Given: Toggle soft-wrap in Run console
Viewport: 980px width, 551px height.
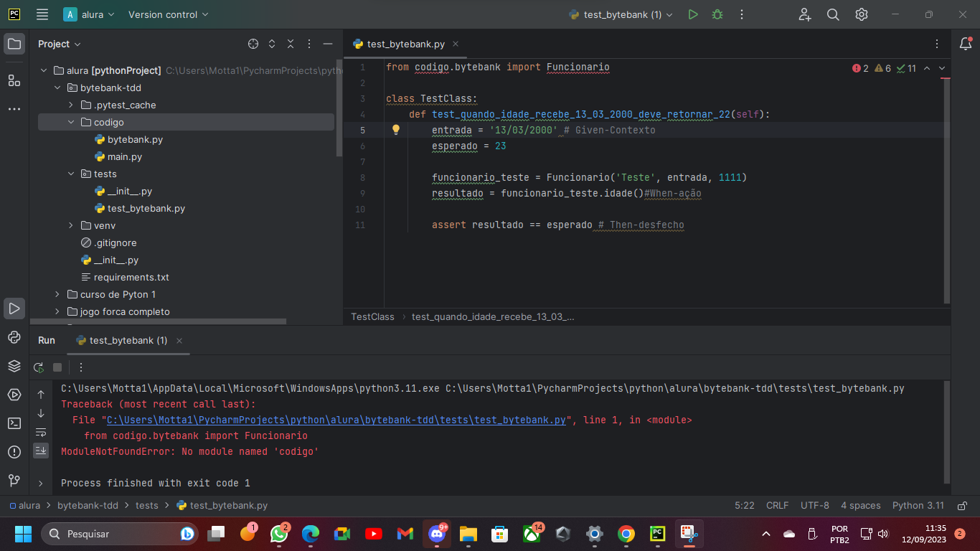Looking at the screenshot, I should coord(41,432).
